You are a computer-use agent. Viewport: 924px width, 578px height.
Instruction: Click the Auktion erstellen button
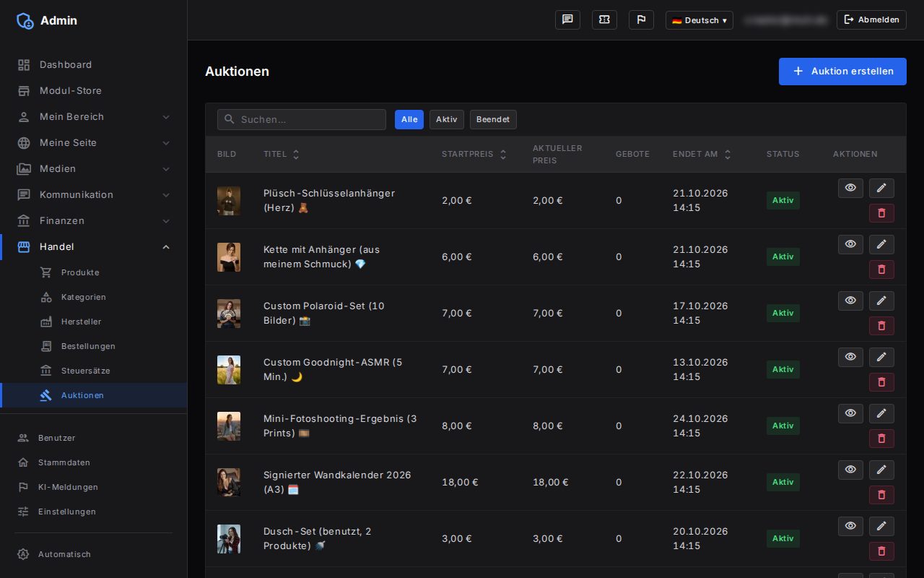[842, 72]
